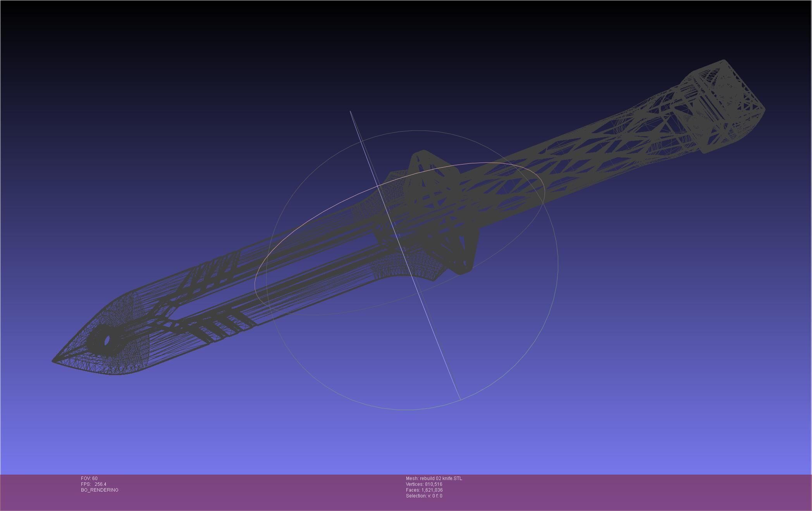Click the 'FOV: 60' status text
The height and width of the screenshot is (511, 812).
point(89,478)
